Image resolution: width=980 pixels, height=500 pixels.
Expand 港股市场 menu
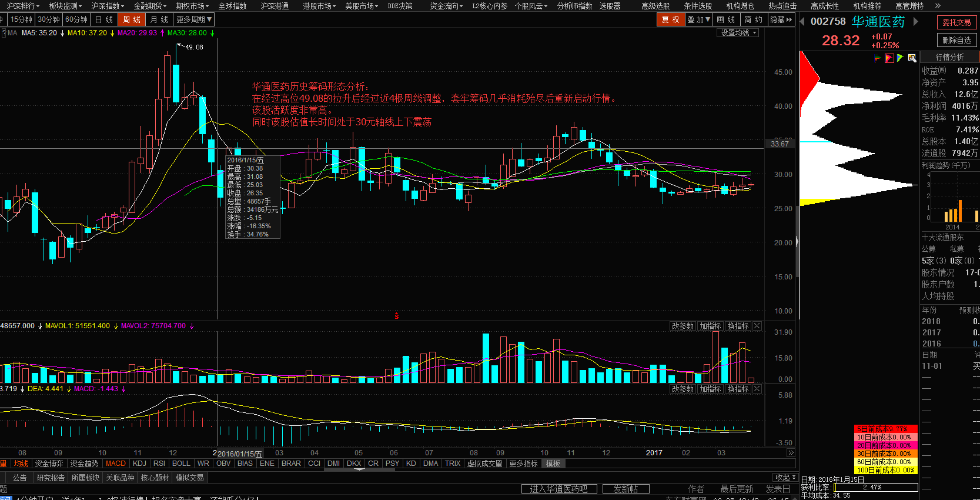coord(319,6)
